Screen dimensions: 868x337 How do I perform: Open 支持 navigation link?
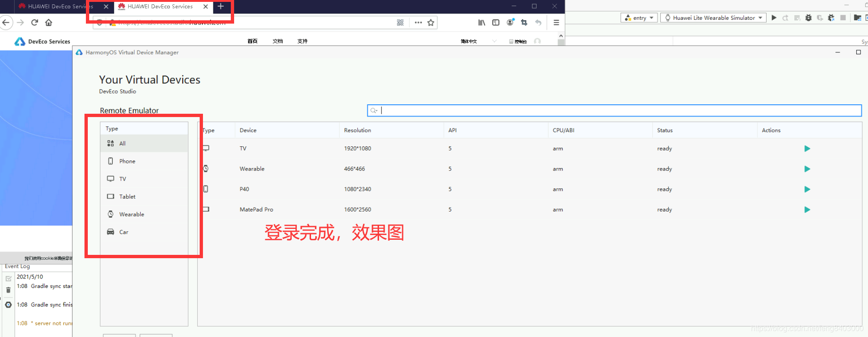point(303,41)
